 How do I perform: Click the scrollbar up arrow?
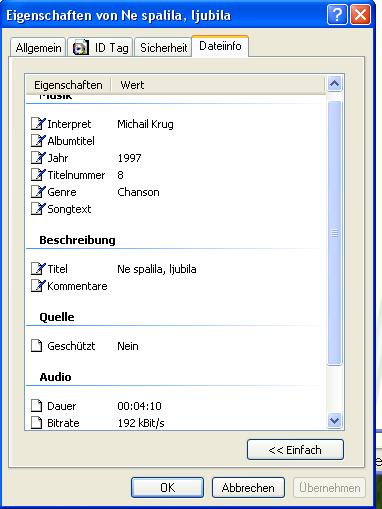334,84
